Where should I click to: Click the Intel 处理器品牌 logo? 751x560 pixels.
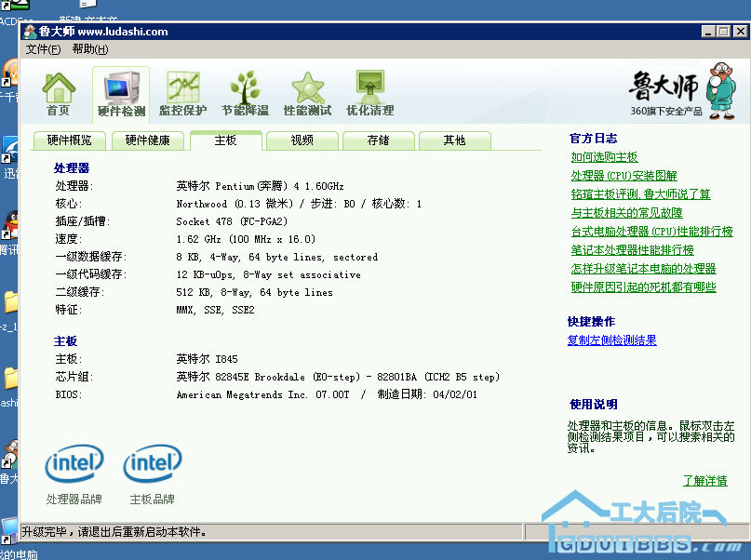tap(74, 463)
